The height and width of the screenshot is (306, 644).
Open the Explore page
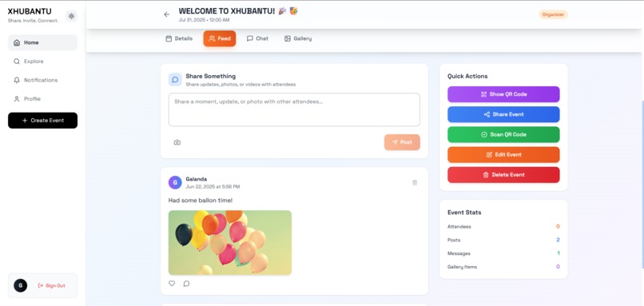coord(42,62)
